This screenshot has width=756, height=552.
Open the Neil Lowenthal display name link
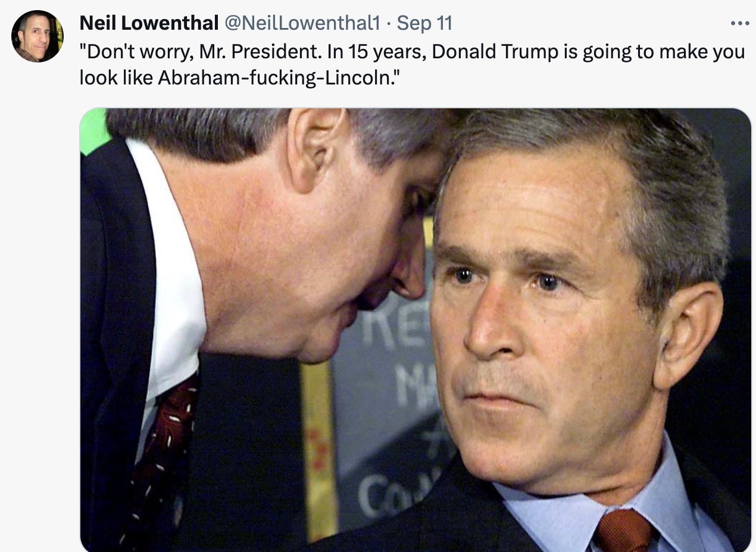(x=149, y=23)
